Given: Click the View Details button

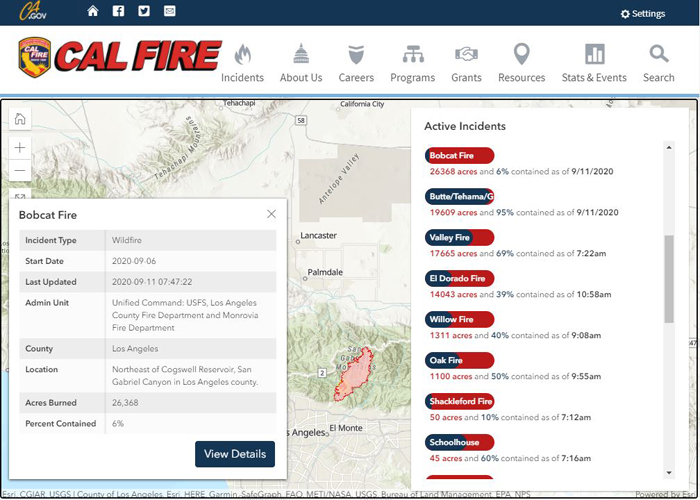Looking at the screenshot, I should pyautogui.click(x=235, y=454).
